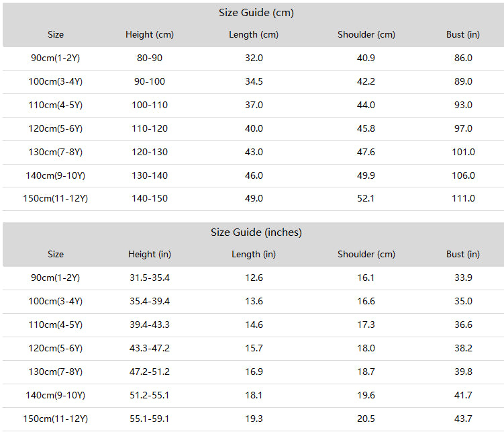Click length value 34.5
The width and height of the screenshot is (504, 432).
pos(254,81)
